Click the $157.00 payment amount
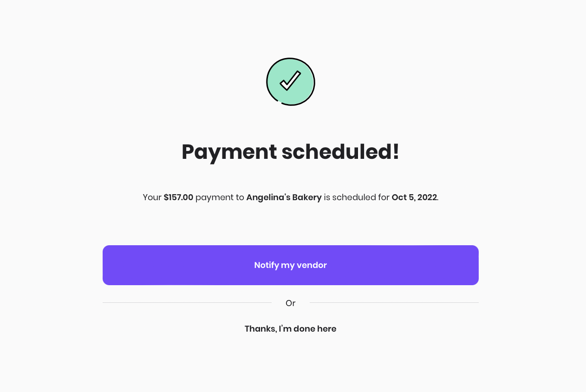586x392 pixels. [178, 197]
